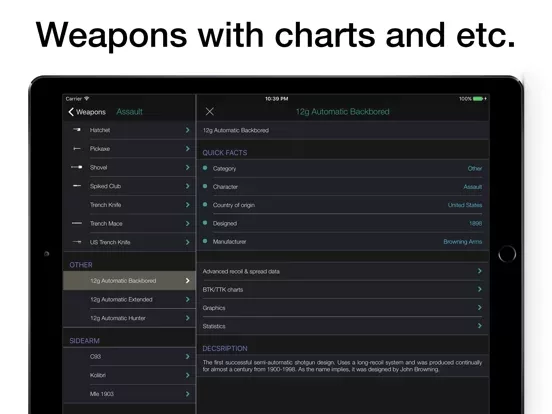This screenshot has height=414, width=552.
Task: Click the Character value Assault
Action: point(473,187)
